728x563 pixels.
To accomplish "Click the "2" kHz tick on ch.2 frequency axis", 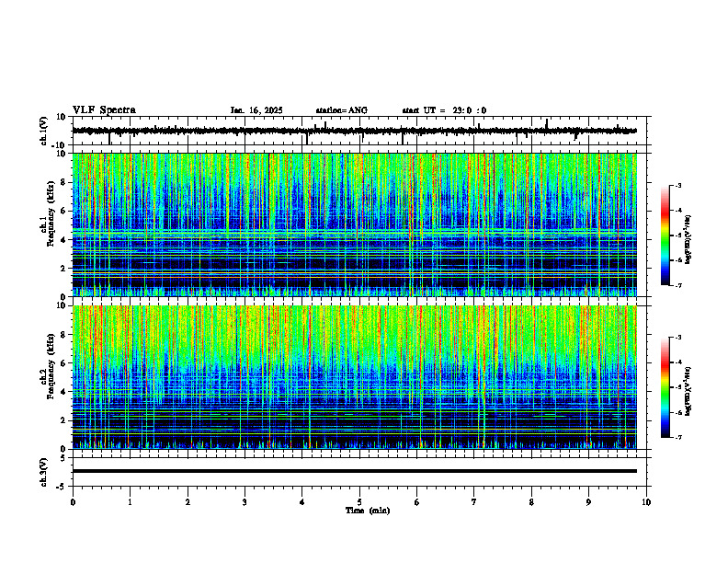I will (63, 420).
